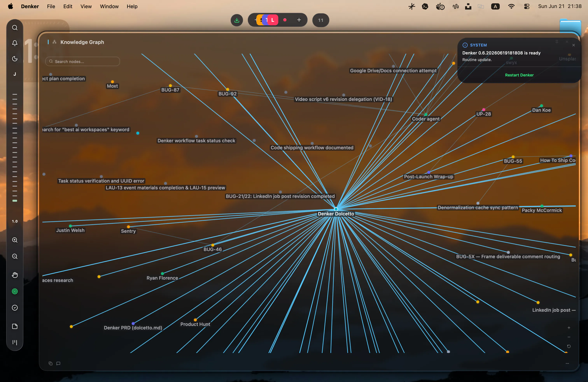Open the View menu
The image size is (588, 382).
pyautogui.click(x=86, y=6)
